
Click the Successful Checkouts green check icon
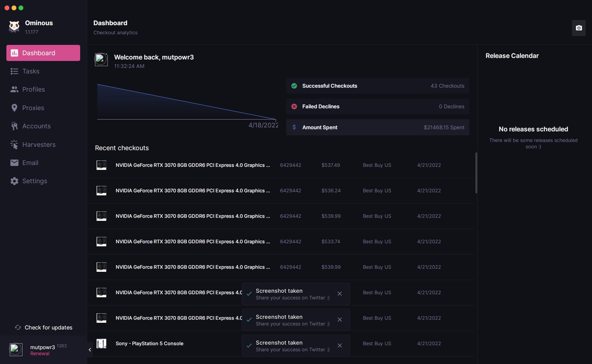click(x=294, y=86)
